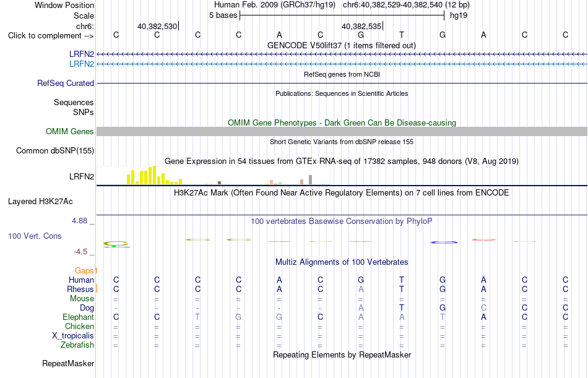588x378 pixels.
Task: Open Multiz Alignments of 100 Vertebrates title
Action: (x=342, y=262)
